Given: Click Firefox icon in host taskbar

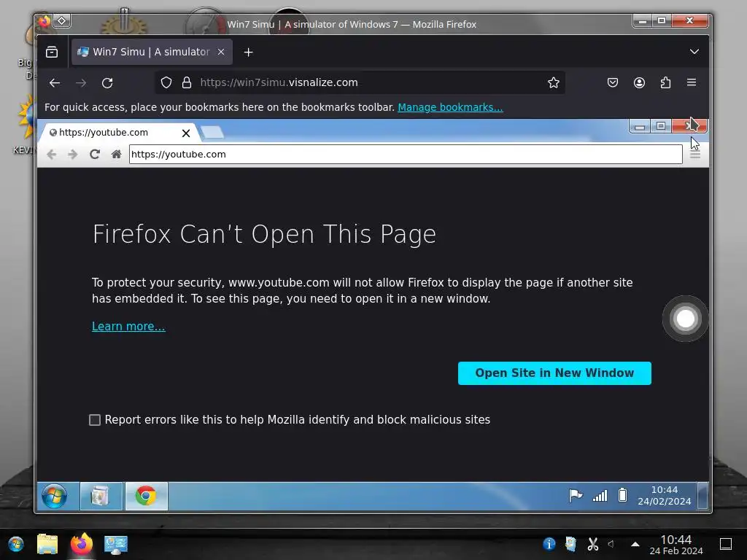Looking at the screenshot, I should [x=82, y=544].
